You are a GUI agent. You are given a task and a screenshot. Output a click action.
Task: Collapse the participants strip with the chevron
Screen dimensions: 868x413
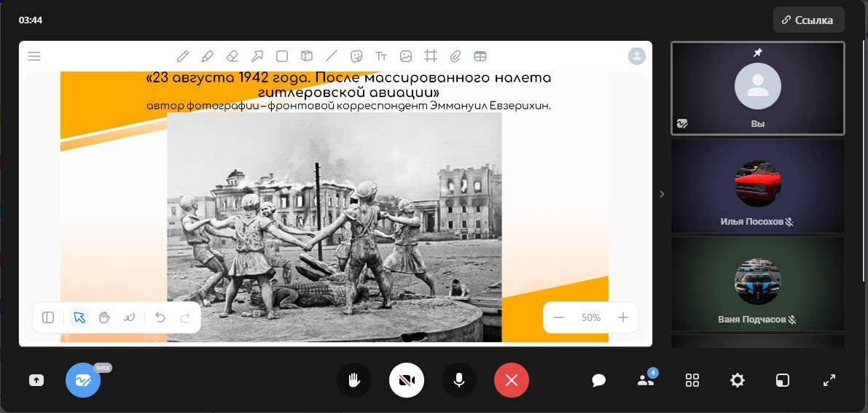click(x=662, y=194)
